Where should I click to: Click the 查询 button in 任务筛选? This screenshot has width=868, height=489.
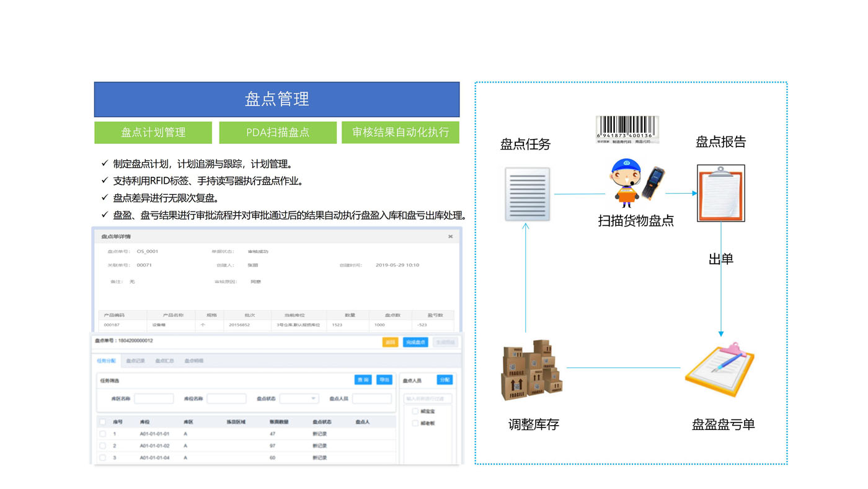[363, 380]
